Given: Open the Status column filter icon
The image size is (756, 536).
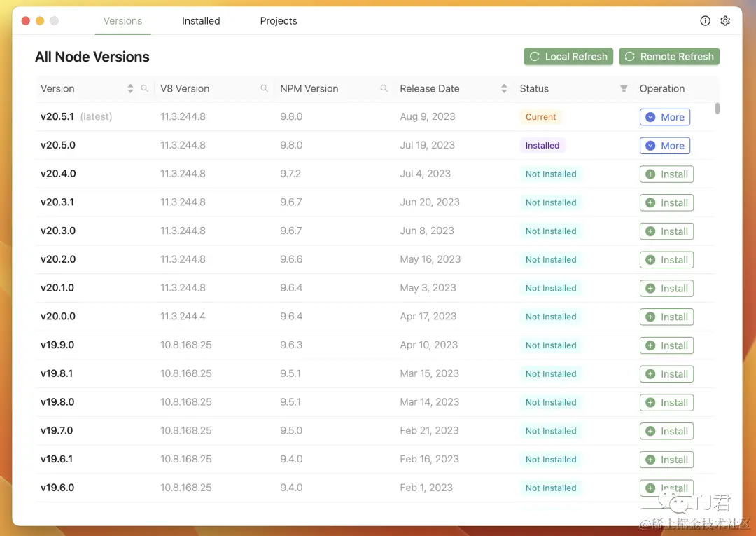Looking at the screenshot, I should pos(624,89).
